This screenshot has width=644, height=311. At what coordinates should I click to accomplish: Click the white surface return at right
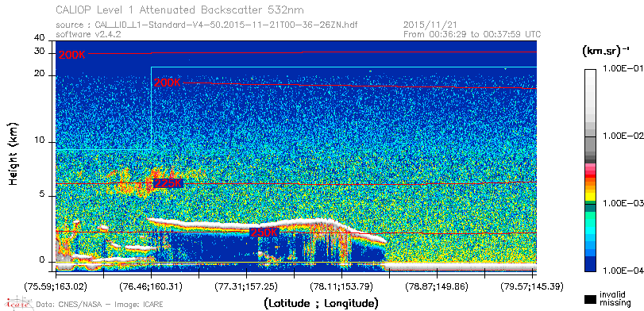[460, 267]
